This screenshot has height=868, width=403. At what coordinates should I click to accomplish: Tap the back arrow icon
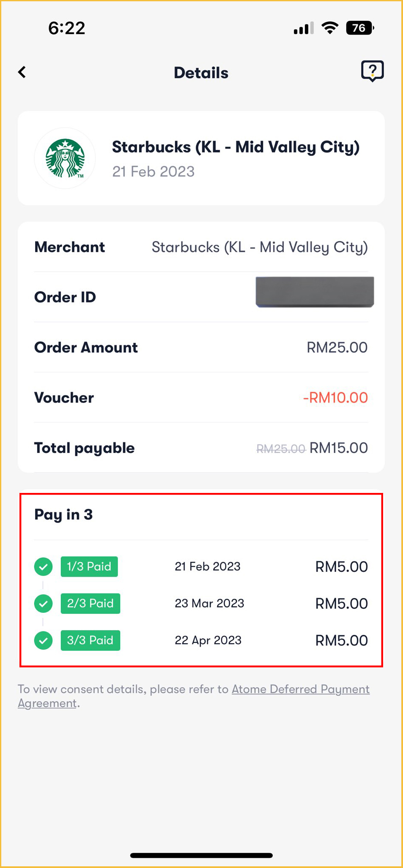point(22,72)
